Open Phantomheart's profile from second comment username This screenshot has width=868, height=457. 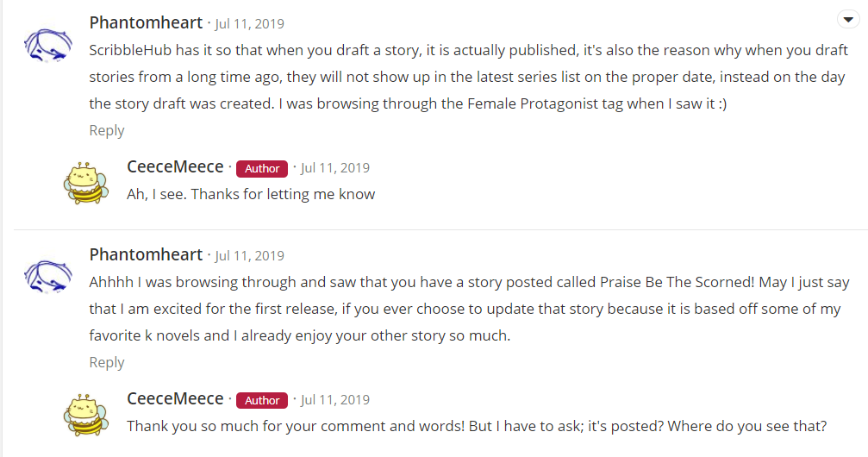click(x=146, y=254)
